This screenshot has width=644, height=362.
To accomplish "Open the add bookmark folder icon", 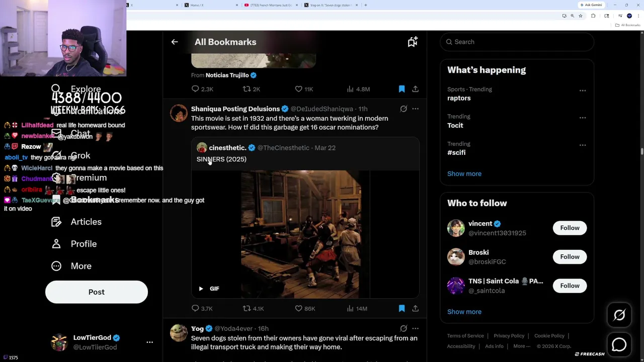I will tap(413, 42).
